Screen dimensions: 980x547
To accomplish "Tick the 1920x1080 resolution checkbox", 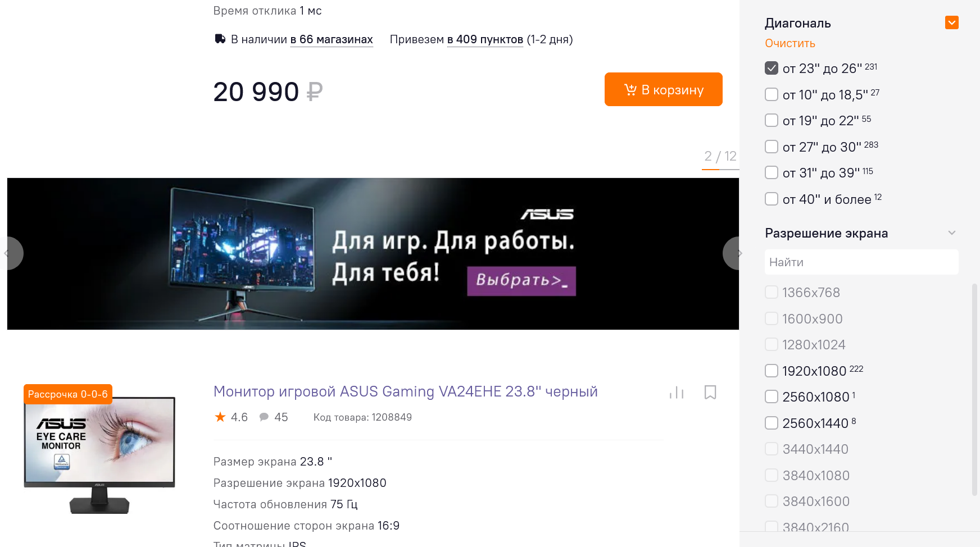I will pyautogui.click(x=772, y=371).
